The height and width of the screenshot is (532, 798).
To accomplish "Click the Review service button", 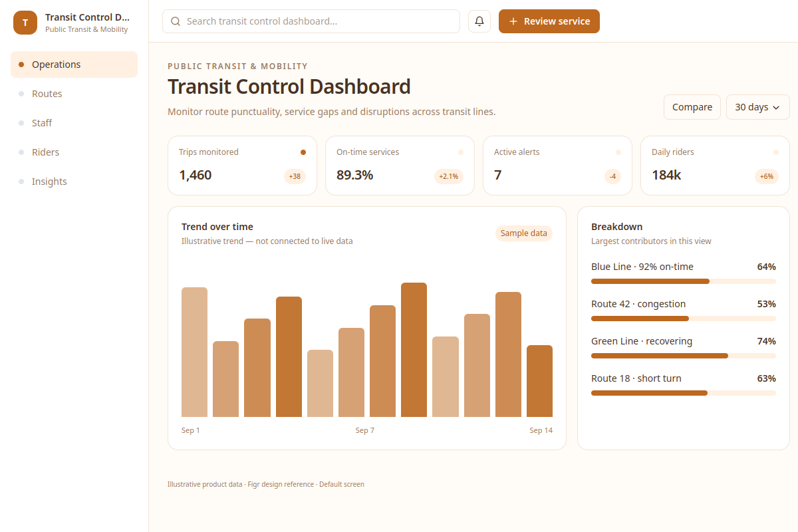I will (549, 21).
